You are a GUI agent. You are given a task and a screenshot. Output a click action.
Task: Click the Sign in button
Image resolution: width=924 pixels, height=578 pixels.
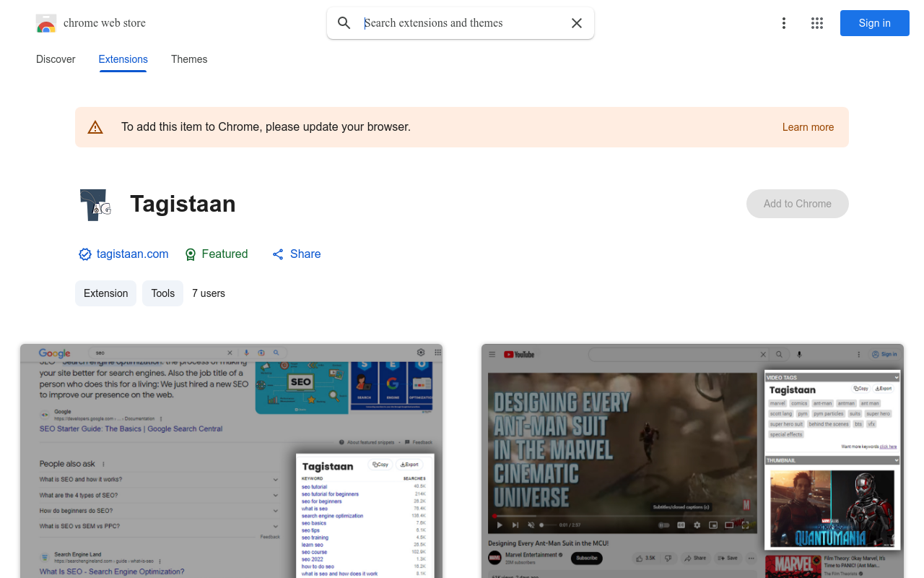(x=874, y=23)
